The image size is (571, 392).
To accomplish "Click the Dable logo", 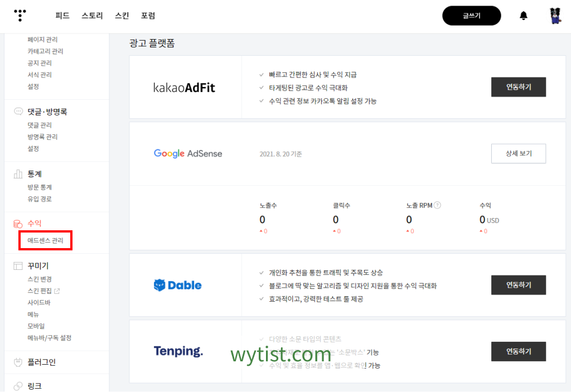I will tap(177, 285).
